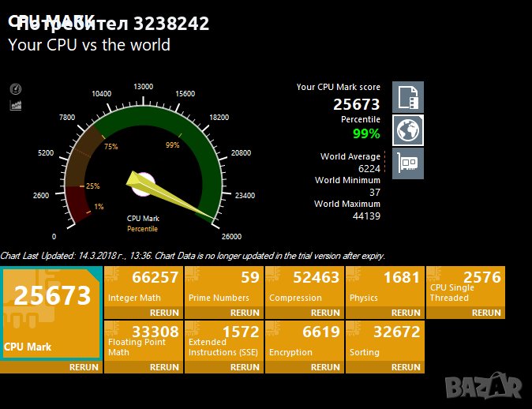Rerun the Physics test
The image size is (532, 409).
(x=406, y=313)
